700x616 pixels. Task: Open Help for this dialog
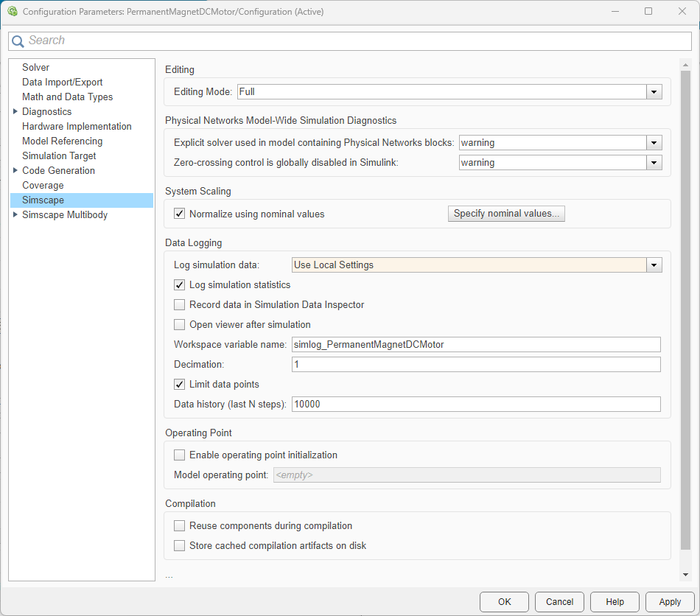(x=615, y=602)
